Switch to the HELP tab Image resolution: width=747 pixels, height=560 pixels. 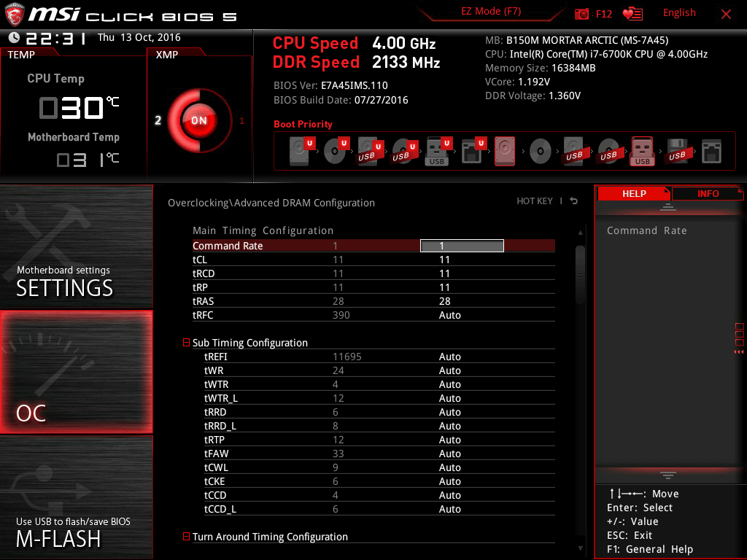634,193
